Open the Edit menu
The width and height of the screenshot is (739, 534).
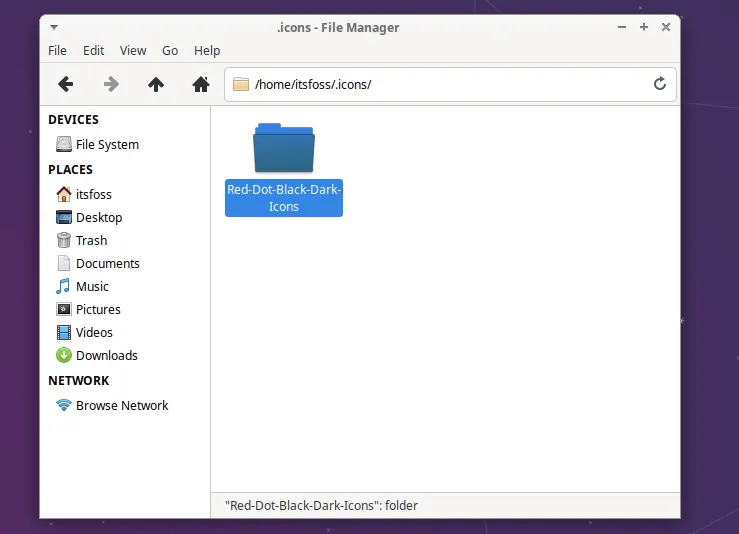pos(94,50)
